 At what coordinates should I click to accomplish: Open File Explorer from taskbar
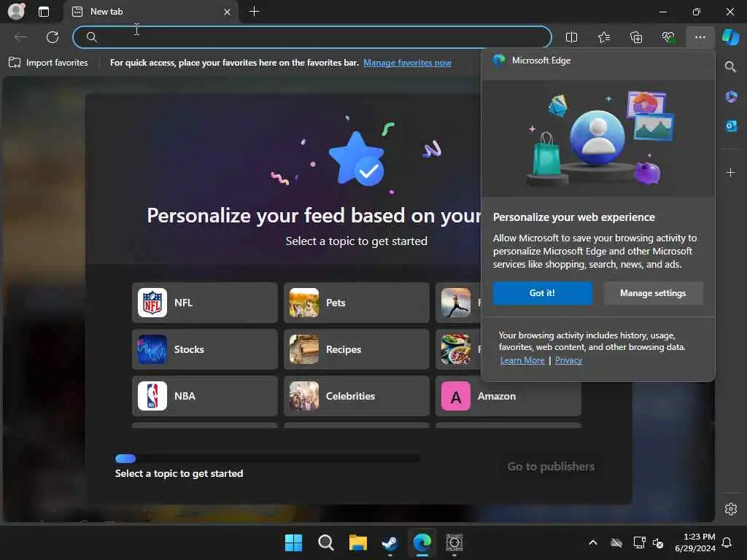357,542
